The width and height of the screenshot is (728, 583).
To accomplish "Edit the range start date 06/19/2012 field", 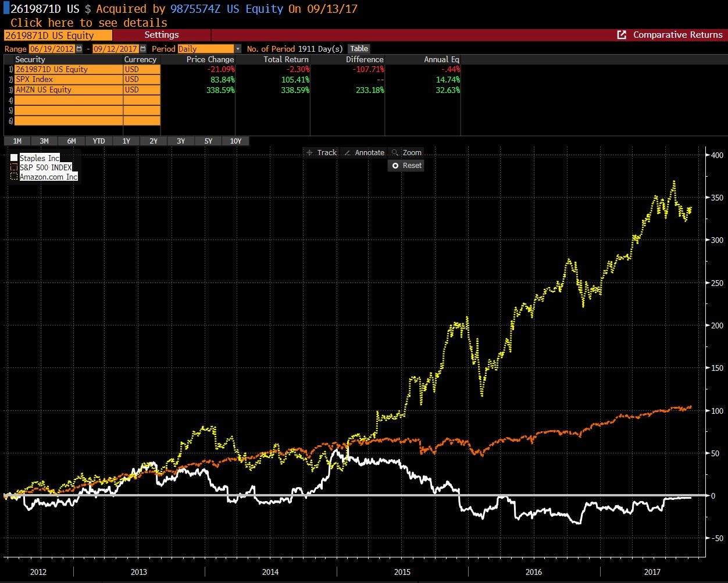I will pos(52,49).
